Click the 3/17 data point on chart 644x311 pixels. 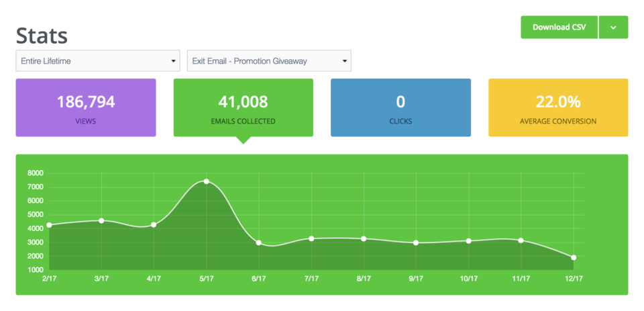(101, 221)
